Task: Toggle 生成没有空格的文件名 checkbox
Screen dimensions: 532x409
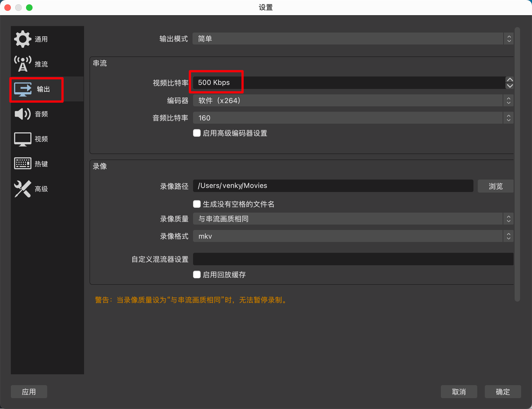Action: point(197,204)
